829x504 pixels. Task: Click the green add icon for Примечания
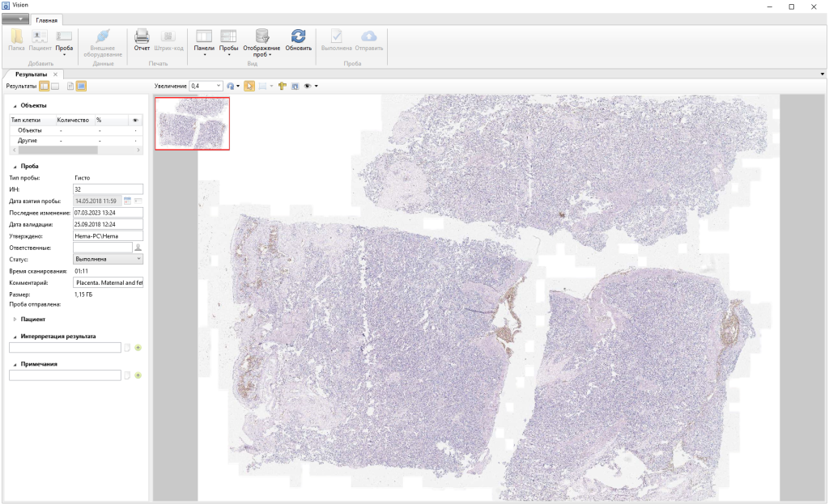click(x=138, y=375)
